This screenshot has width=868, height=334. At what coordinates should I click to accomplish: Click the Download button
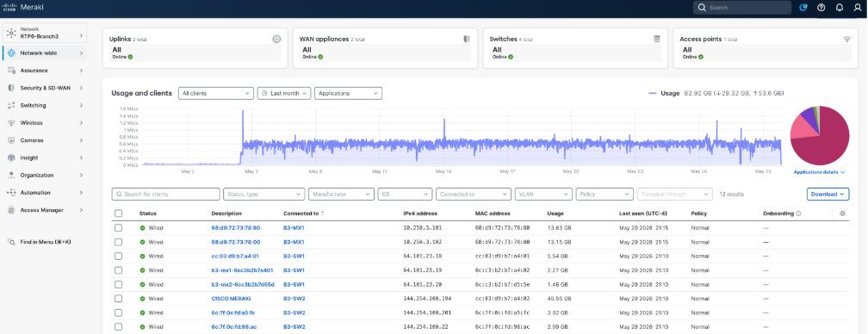(828, 194)
